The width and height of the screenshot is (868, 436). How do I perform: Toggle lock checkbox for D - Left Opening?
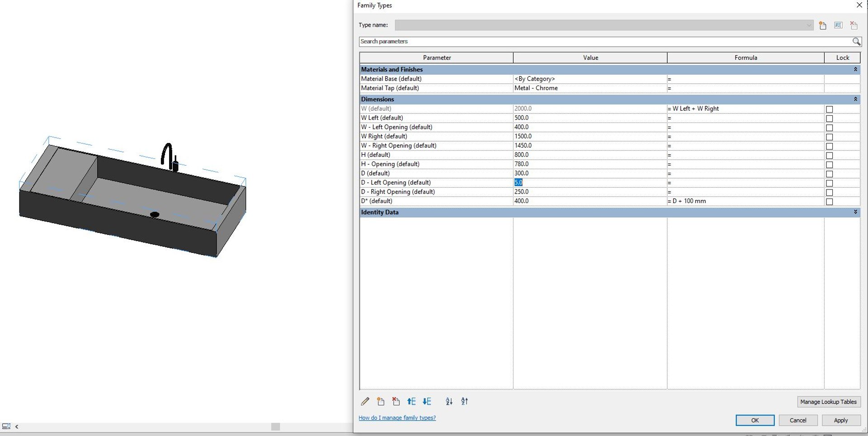[829, 183]
